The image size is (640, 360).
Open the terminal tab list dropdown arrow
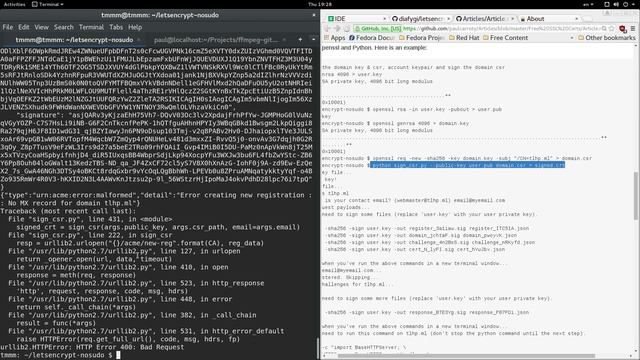click(x=313, y=40)
